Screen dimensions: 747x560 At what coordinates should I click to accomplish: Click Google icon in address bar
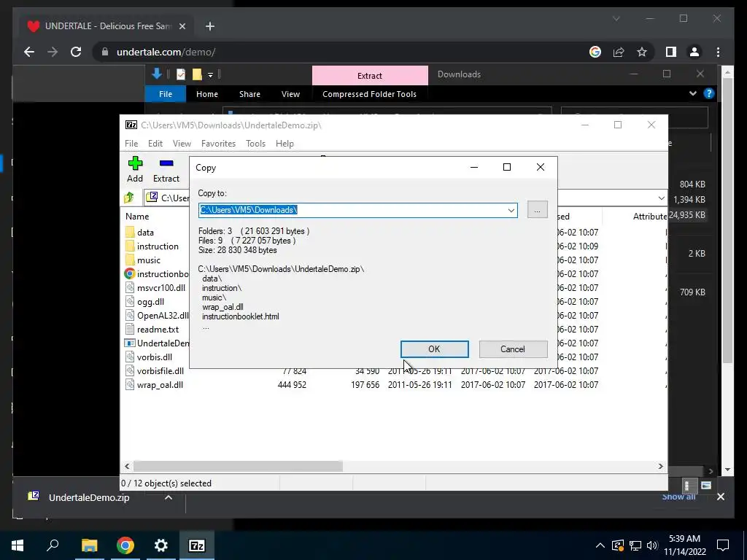pos(595,52)
